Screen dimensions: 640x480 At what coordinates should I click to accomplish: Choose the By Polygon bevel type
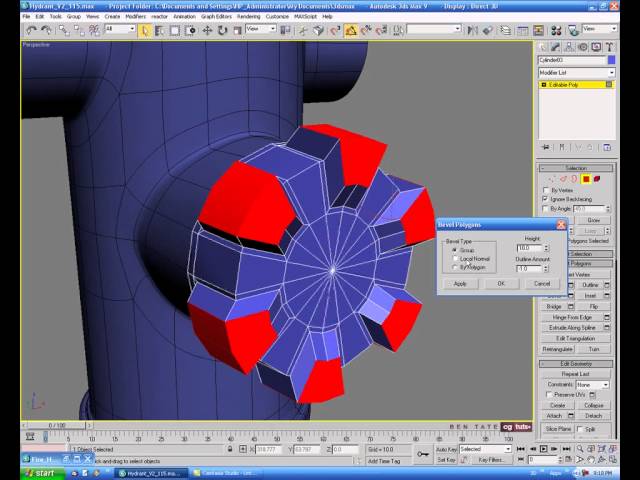click(x=456, y=267)
